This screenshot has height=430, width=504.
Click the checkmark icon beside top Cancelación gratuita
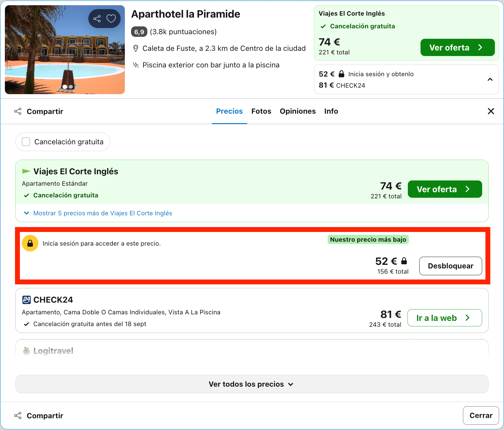323,26
